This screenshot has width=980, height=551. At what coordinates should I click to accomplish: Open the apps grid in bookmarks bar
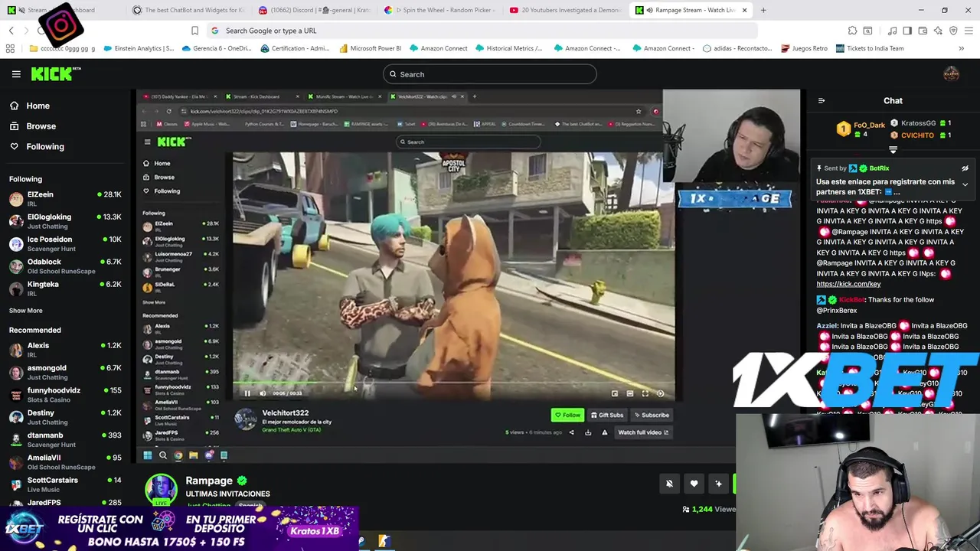click(x=10, y=48)
